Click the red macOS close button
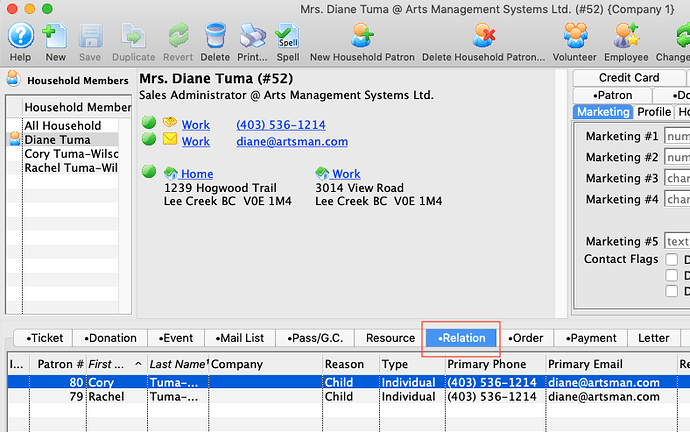 pos(12,8)
